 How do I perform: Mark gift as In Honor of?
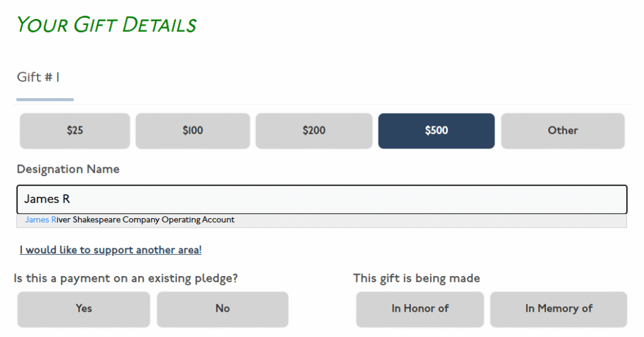pos(420,309)
